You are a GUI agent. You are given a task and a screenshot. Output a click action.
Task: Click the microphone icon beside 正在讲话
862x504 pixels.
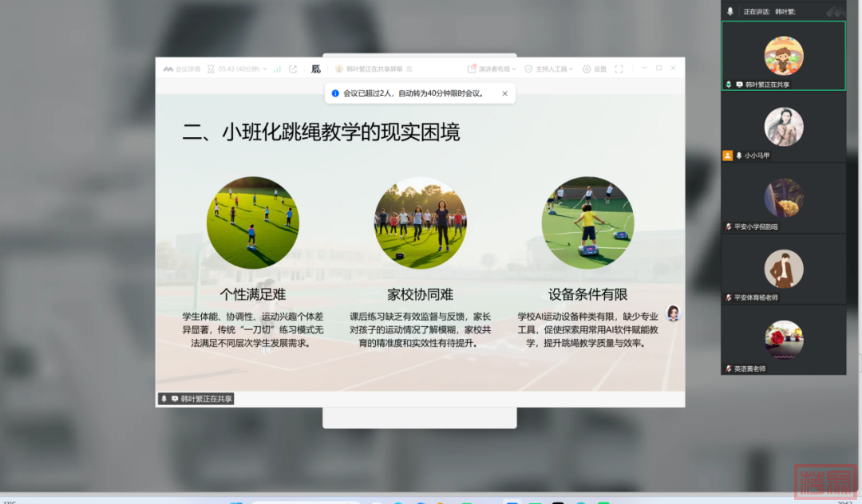(x=730, y=11)
